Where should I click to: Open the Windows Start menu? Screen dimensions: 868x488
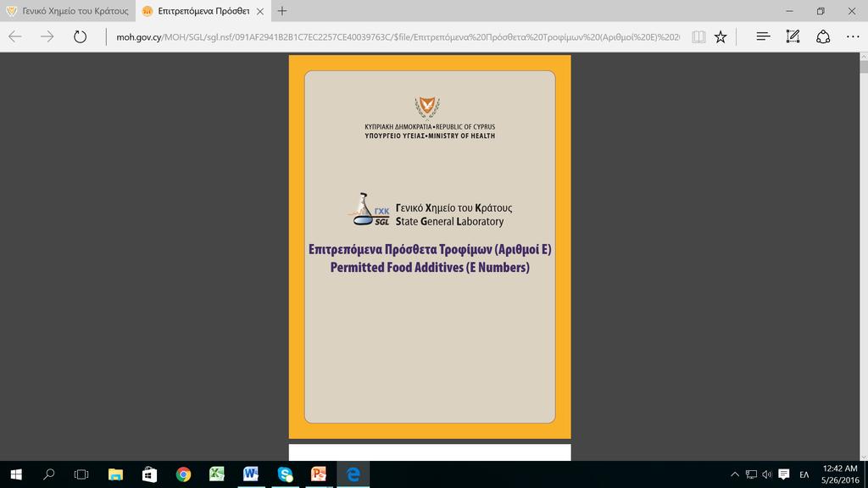click(x=16, y=474)
